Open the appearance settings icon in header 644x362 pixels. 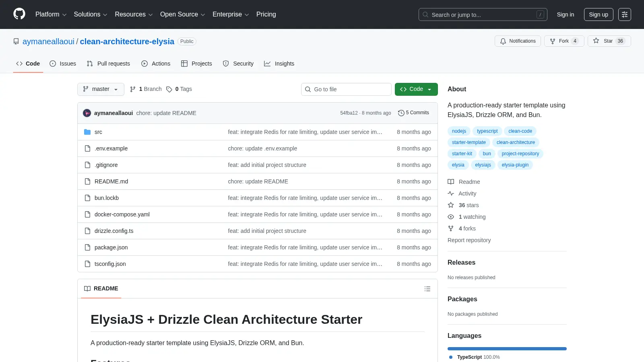tap(625, 14)
